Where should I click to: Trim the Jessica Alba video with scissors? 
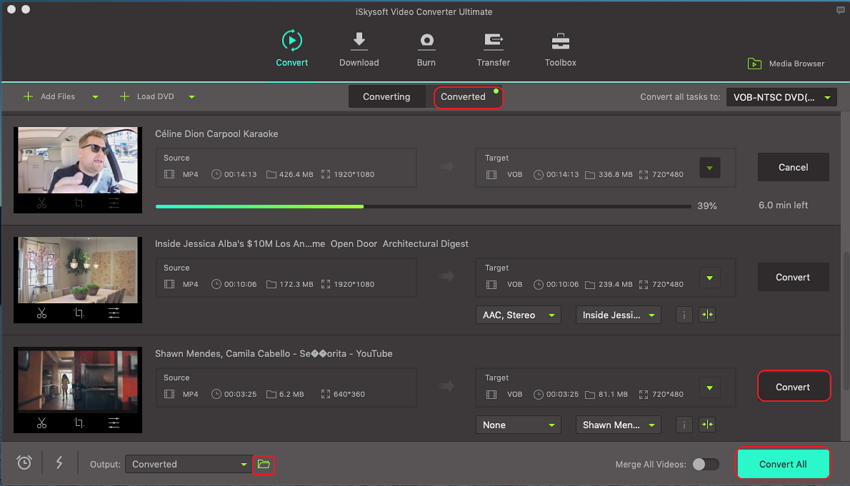click(x=42, y=313)
